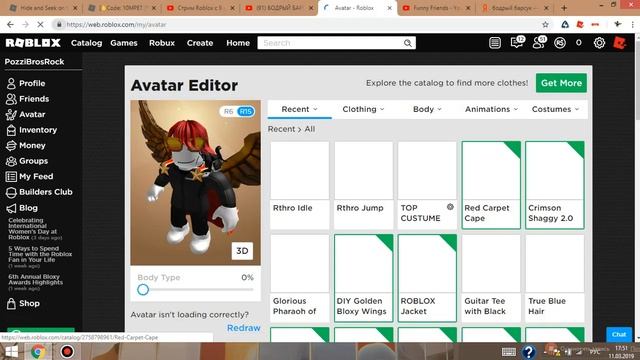Screen dimensions: 640x360
Task: Select the Rthro Idle animation tile
Action: click(x=300, y=185)
